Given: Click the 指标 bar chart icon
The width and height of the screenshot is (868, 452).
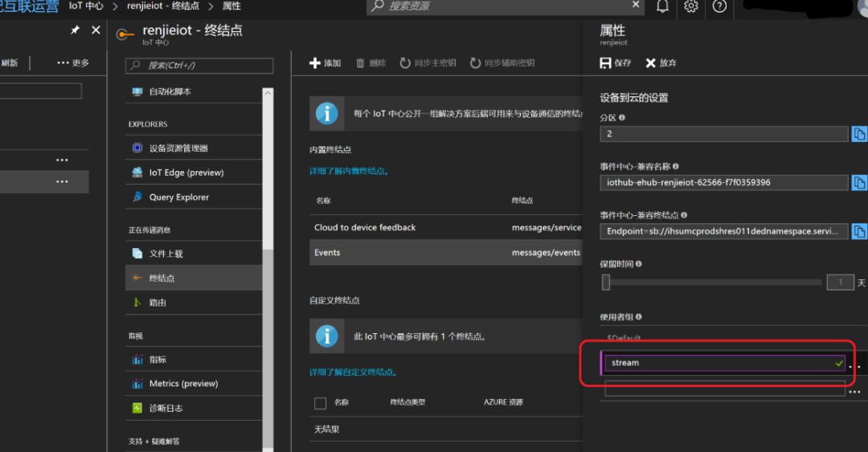Looking at the screenshot, I should click(x=137, y=360).
